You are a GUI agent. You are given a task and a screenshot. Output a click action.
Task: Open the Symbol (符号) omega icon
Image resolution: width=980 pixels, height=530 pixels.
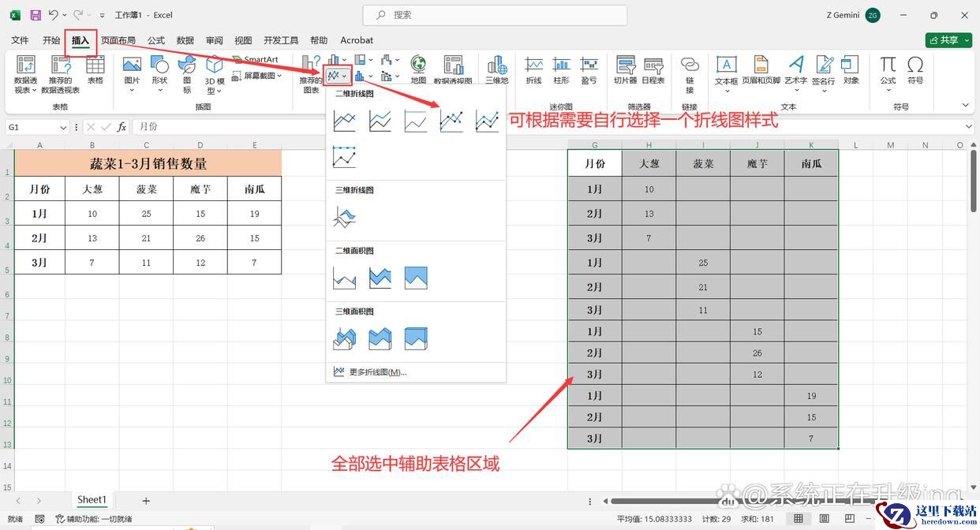tap(915, 70)
